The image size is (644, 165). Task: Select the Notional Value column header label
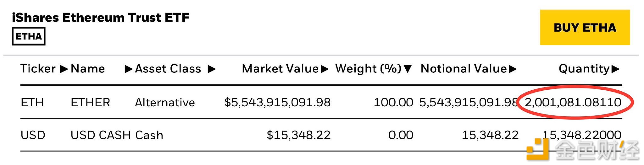(x=464, y=69)
